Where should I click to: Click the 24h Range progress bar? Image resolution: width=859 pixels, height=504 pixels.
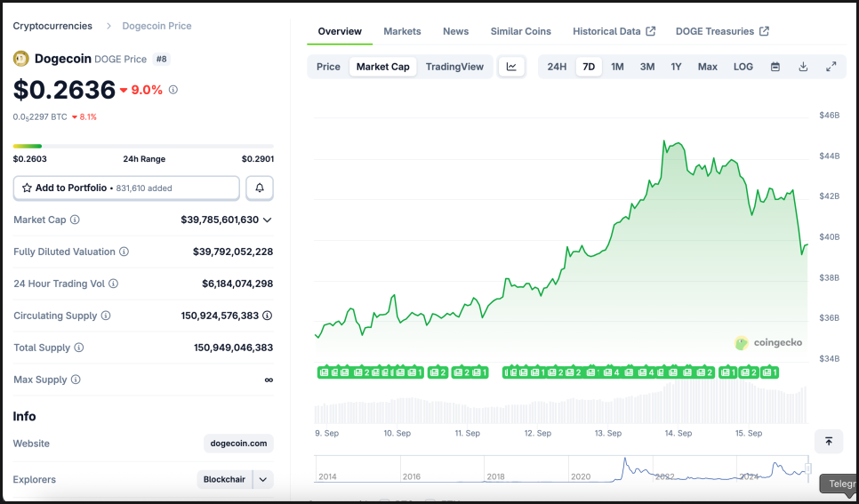click(x=143, y=147)
